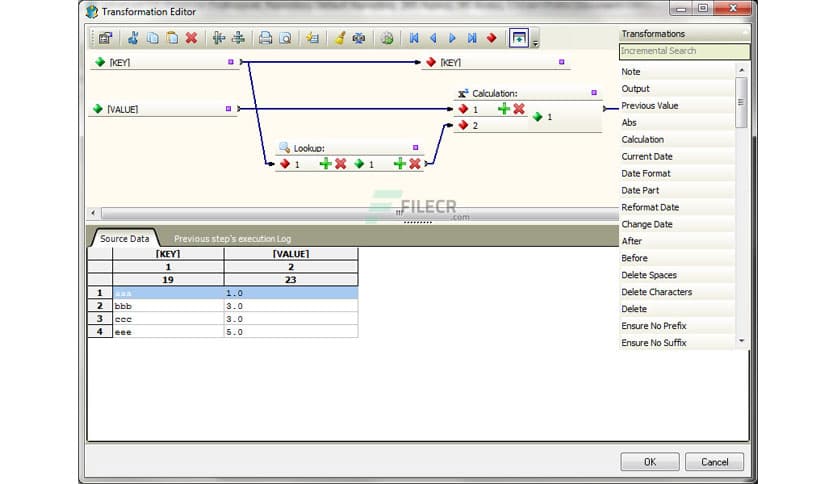836x484 pixels.
Task: Add input to Calculation with green plus
Action: pos(504,109)
